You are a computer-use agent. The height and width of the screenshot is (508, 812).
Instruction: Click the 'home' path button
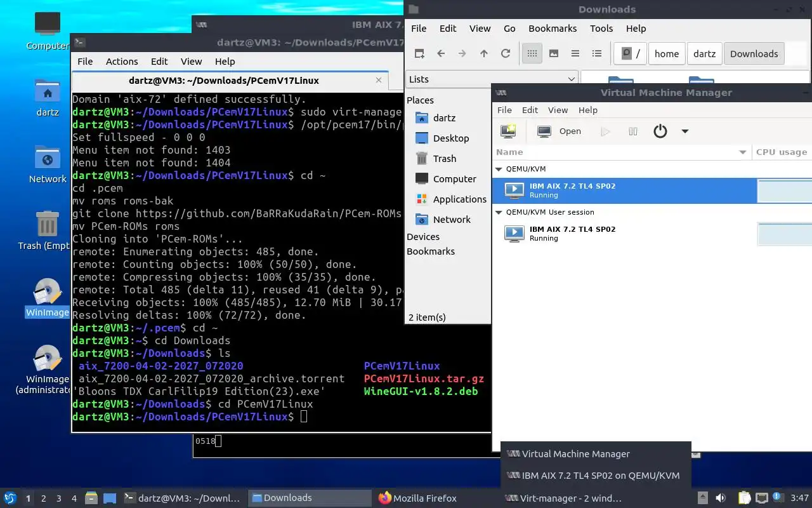[x=667, y=54]
